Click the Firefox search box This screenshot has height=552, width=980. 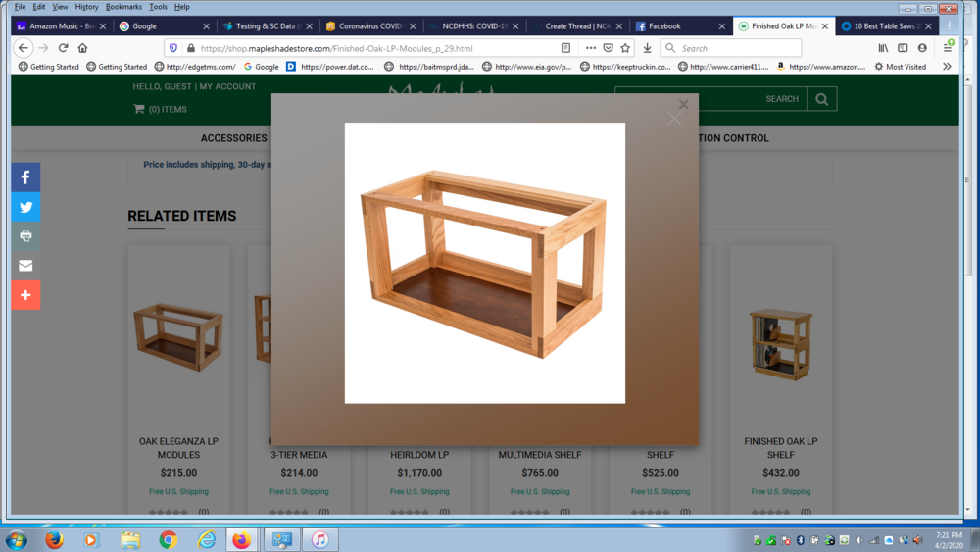click(731, 48)
